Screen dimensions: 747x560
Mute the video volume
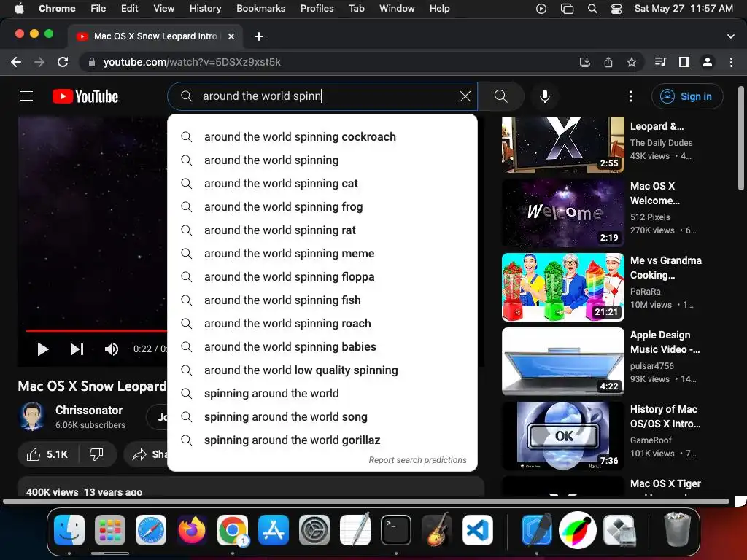pos(112,349)
